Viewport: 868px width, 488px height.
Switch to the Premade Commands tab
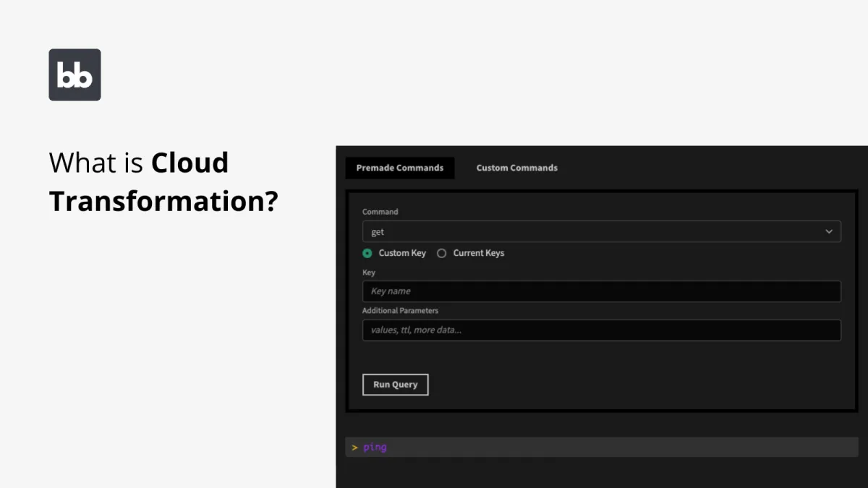tap(400, 168)
